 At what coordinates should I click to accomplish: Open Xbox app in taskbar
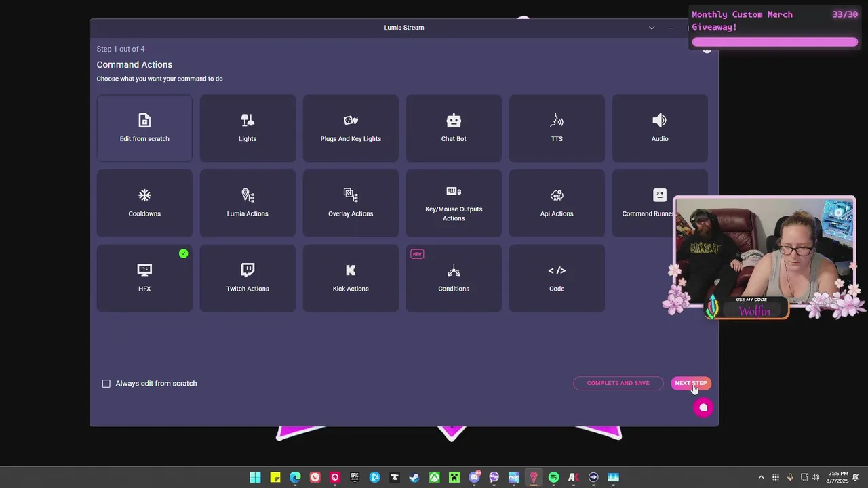pos(434,477)
